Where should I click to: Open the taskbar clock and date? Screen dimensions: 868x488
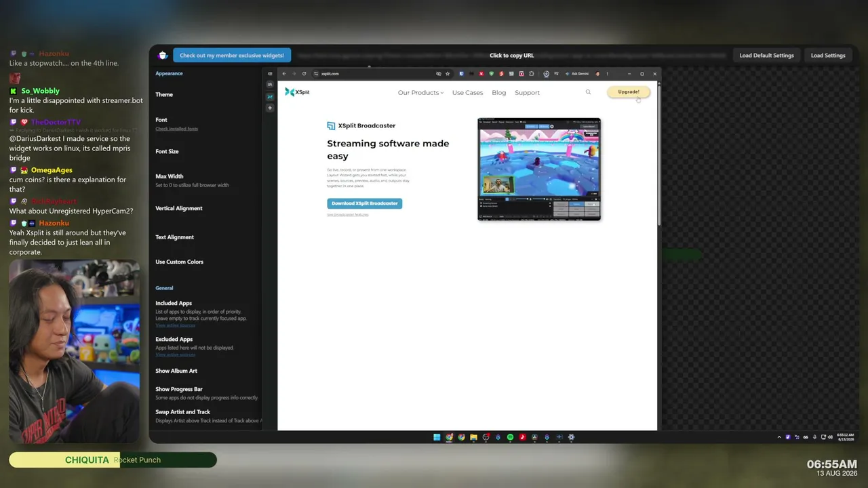pyautogui.click(x=846, y=437)
